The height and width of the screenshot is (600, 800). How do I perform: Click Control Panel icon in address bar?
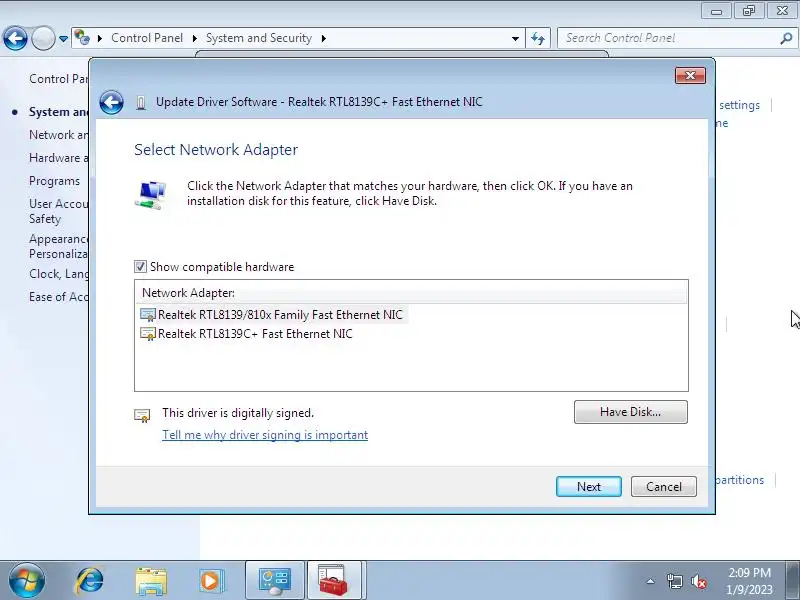82,37
